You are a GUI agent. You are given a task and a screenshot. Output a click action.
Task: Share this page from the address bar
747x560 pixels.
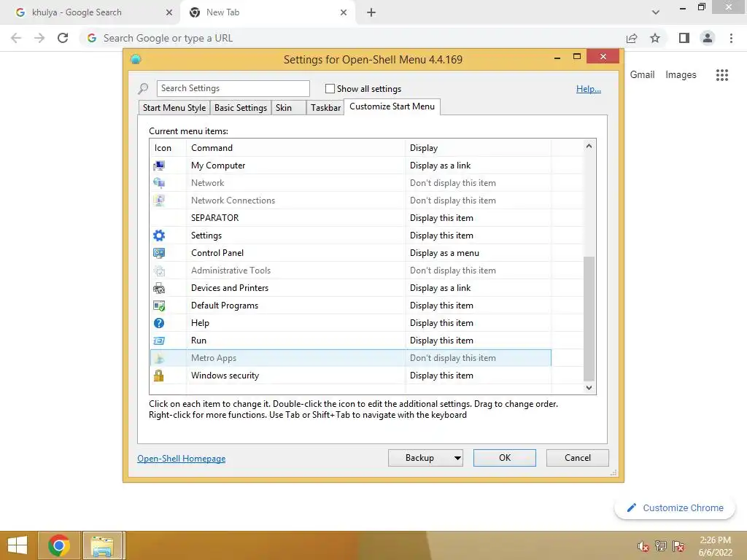tap(632, 38)
